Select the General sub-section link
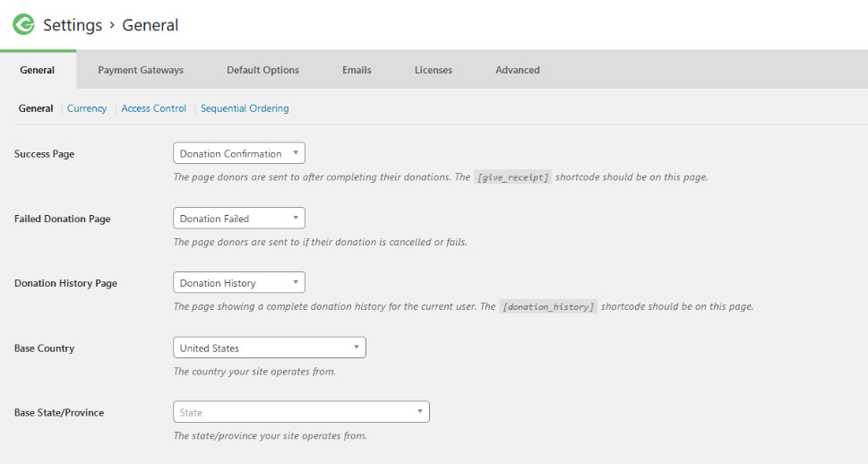The image size is (868, 464). tap(36, 108)
